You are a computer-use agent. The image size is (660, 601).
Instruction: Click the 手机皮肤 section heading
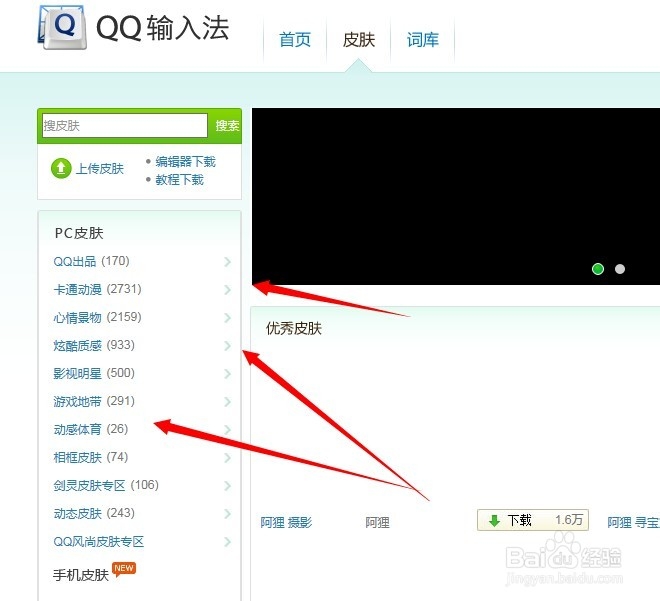tap(81, 575)
